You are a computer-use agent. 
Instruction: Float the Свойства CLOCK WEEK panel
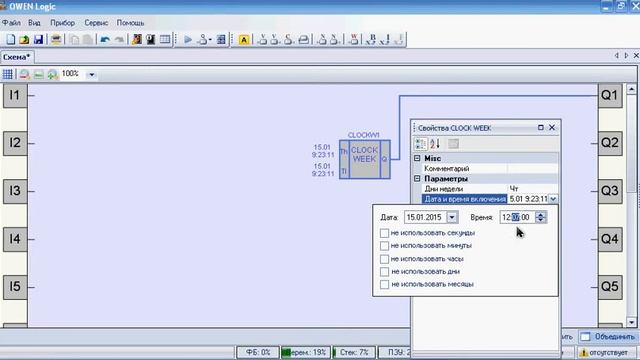[x=540, y=128]
